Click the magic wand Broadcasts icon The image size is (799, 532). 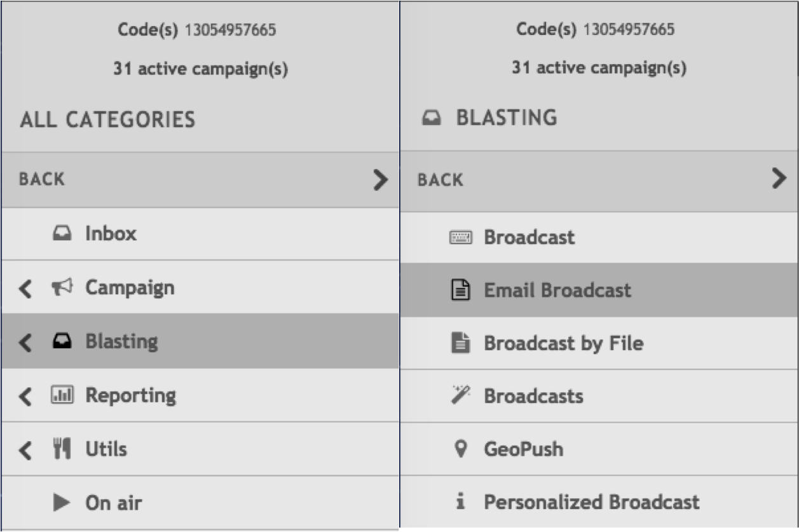tap(461, 396)
